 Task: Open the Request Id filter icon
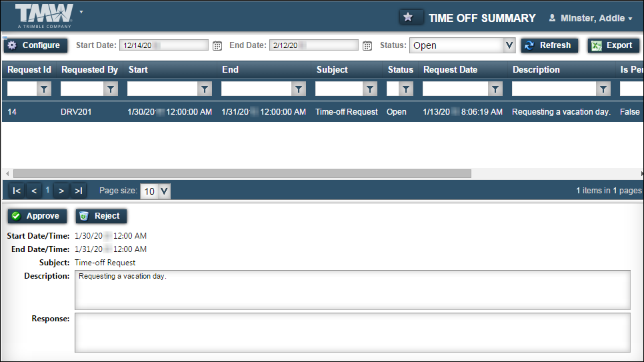click(x=44, y=89)
